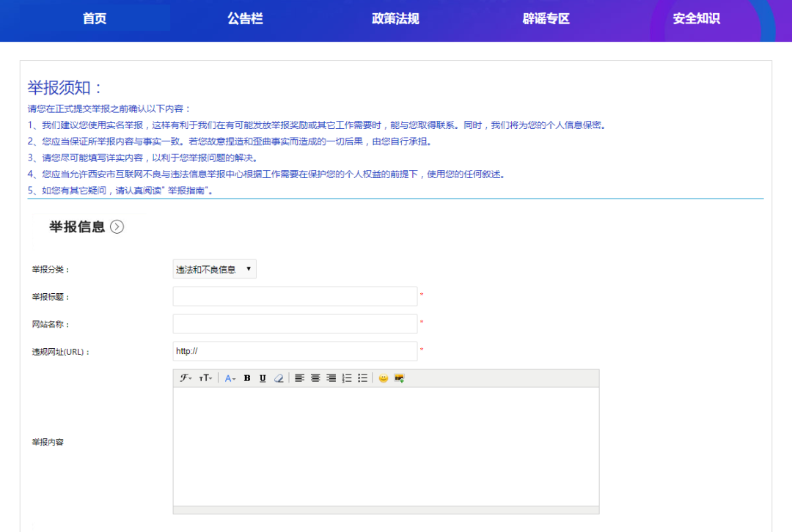The height and width of the screenshot is (532, 792).
Task: Click inside the 举报内容 rich text area
Action: [x=386, y=446]
